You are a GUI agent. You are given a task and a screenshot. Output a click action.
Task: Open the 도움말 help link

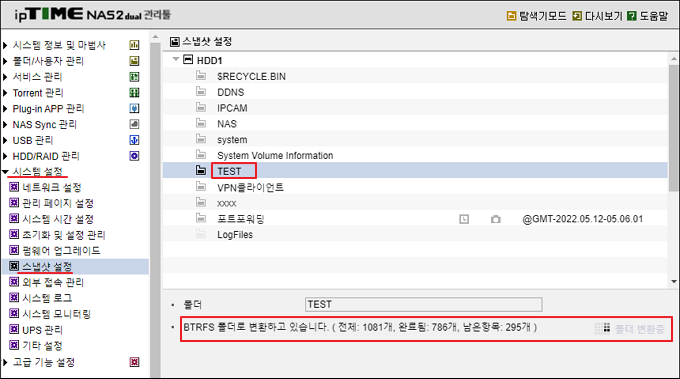pyautogui.click(x=648, y=16)
